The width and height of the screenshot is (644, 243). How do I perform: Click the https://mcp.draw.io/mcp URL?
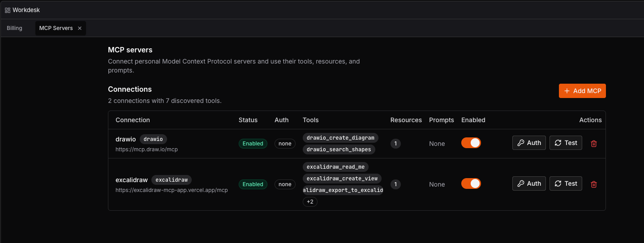(x=147, y=149)
